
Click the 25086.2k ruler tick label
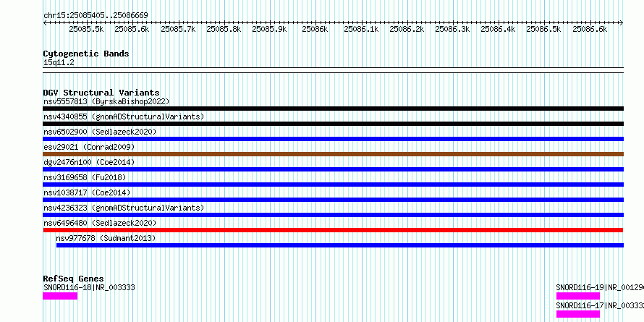(x=407, y=29)
